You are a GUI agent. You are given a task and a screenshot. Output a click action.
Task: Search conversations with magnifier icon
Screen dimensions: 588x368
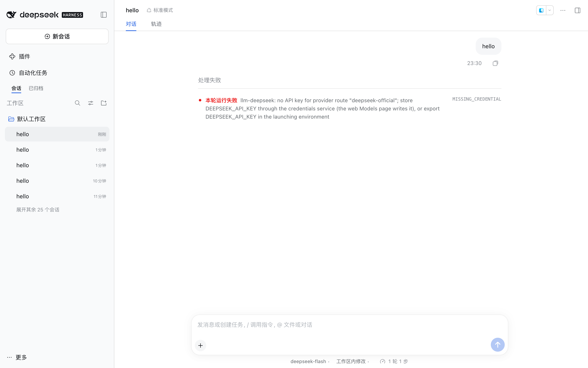(x=78, y=103)
